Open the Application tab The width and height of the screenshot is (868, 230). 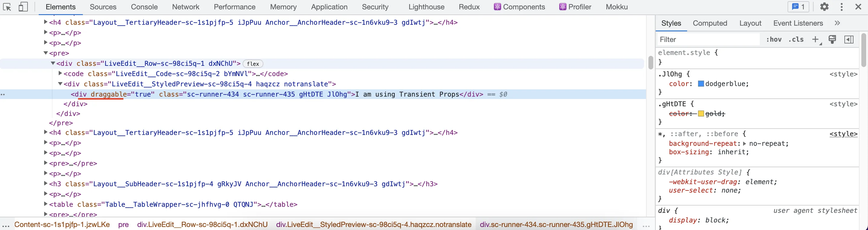329,7
